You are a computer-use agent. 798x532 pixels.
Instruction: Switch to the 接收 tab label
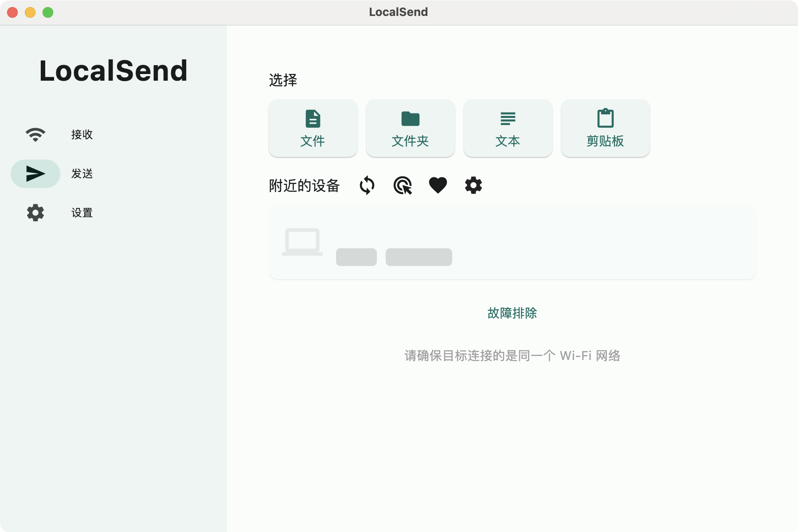click(82, 134)
